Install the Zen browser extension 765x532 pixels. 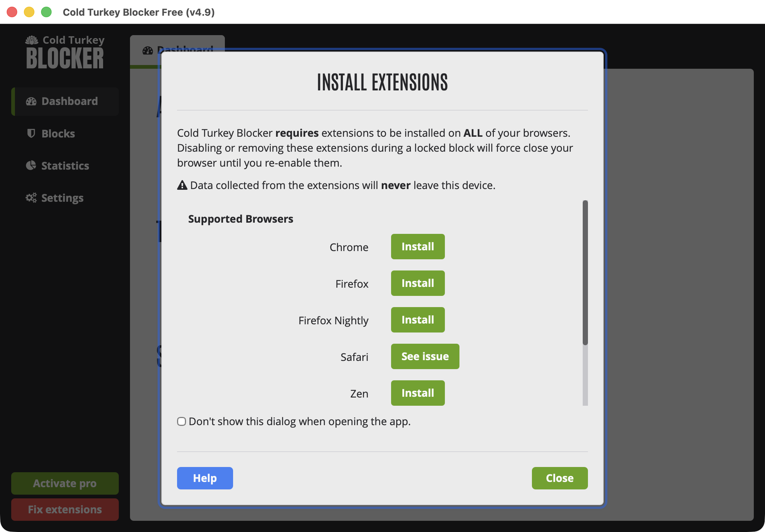[418, 393]
